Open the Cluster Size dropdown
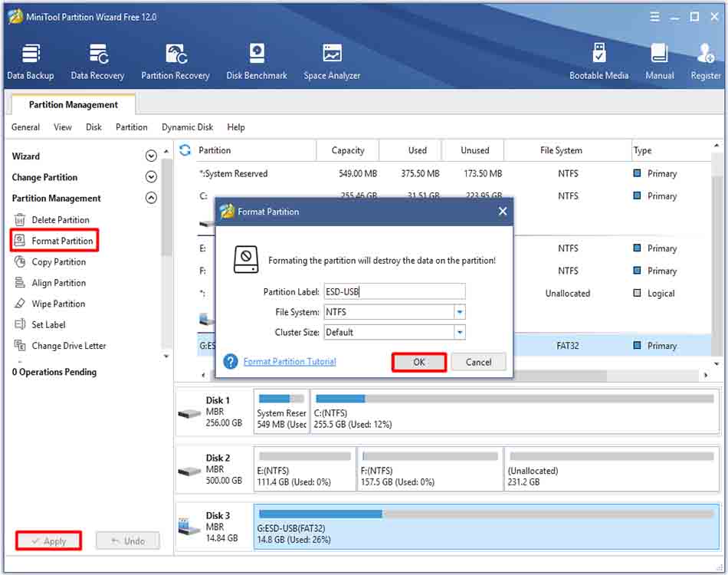Screen dimensions: 728x575 460,332
